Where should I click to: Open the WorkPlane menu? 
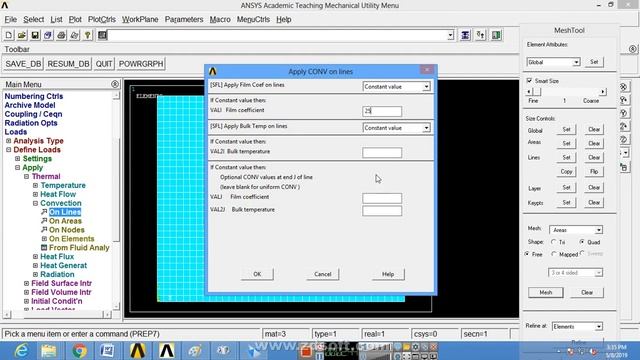pyautogui.click(x=140, y=19)
